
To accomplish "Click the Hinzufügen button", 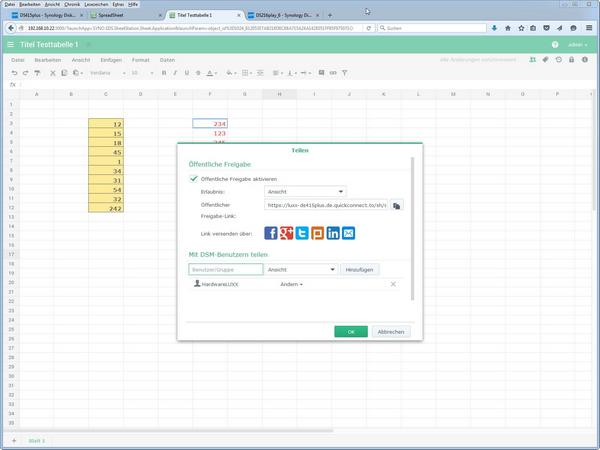I will point(359,269).
